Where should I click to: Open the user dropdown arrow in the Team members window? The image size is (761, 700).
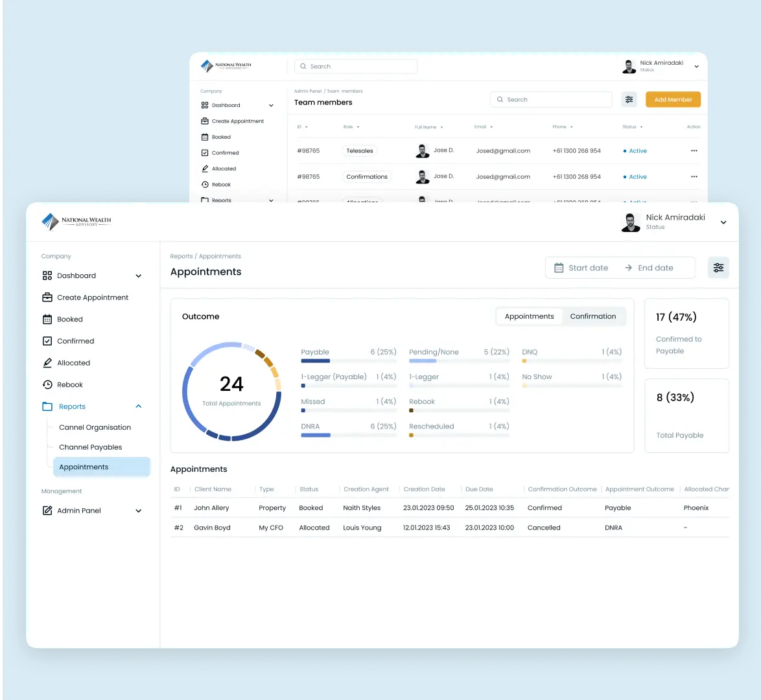click(x=696, y=67)
